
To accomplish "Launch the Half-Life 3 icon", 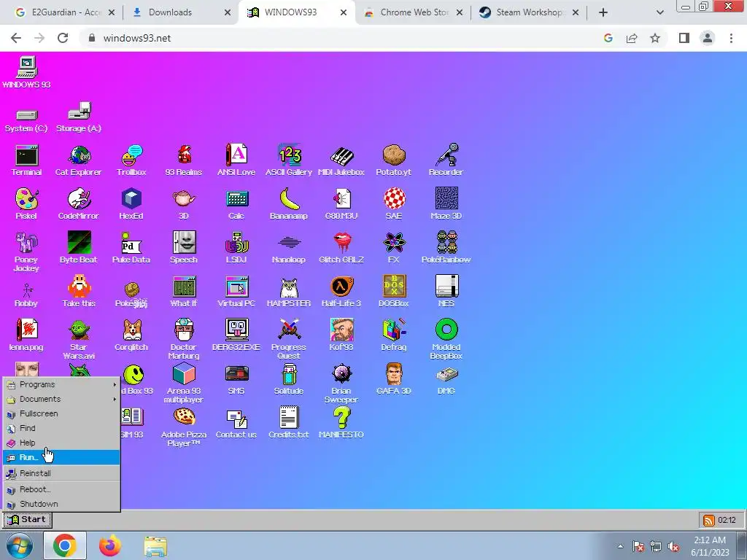I will pyautogui.click(x=341, y=292).
